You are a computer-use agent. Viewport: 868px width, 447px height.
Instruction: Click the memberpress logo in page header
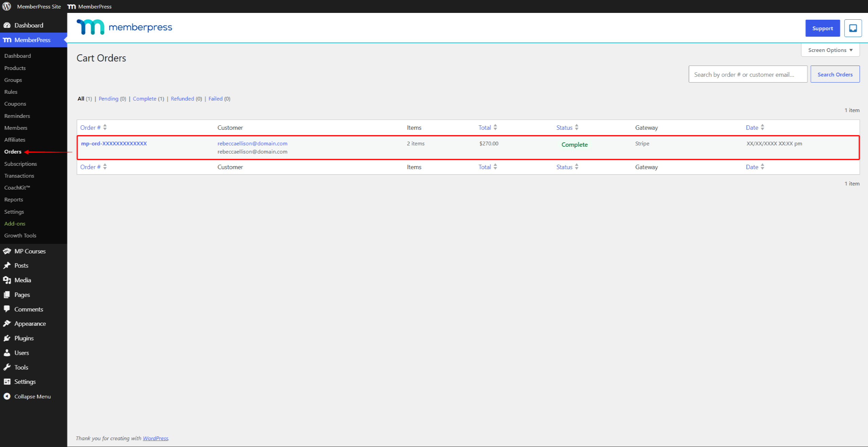point(124,27)
